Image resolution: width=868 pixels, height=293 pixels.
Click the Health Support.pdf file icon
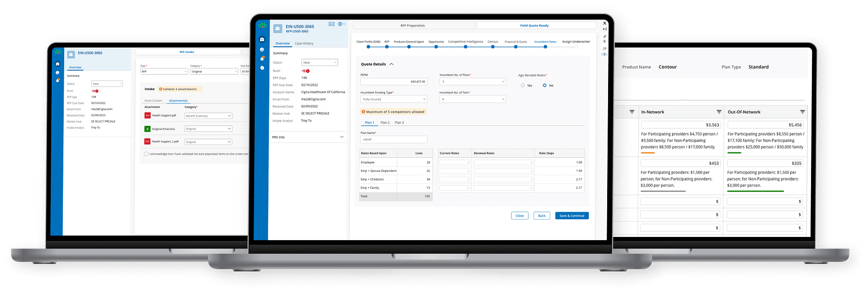point(147,116)
